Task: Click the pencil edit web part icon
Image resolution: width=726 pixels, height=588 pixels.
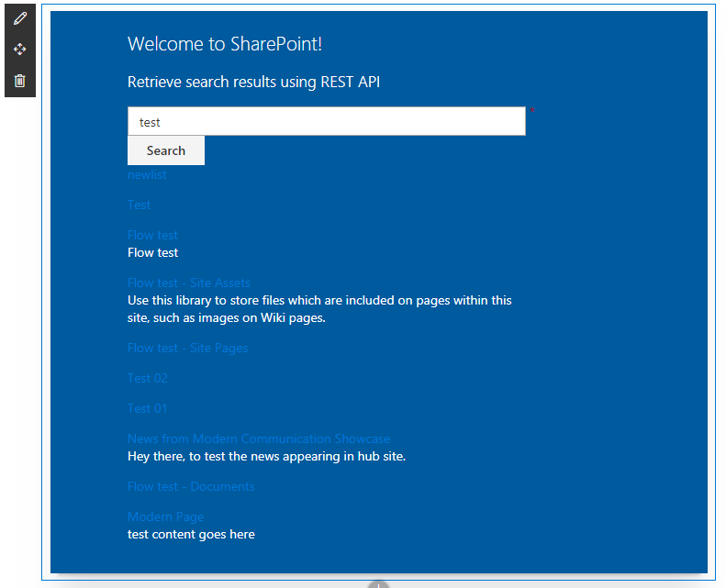Action: [20, 18]
